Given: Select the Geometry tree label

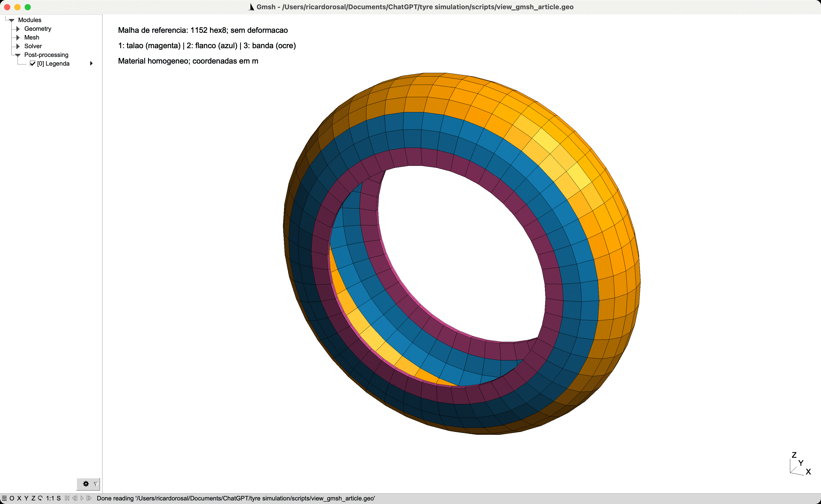Looking at the screenshot, I should coord(38,29).
